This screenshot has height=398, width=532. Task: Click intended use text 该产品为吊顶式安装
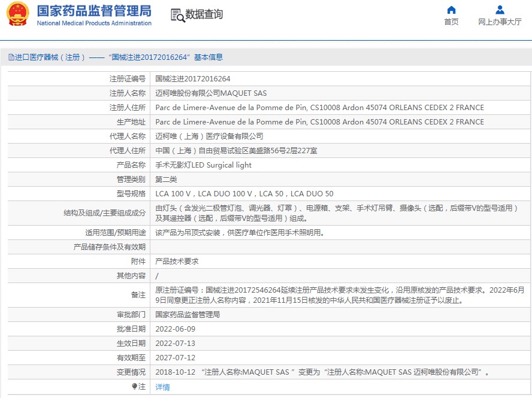pyautogui.click(x=240, y=233)
